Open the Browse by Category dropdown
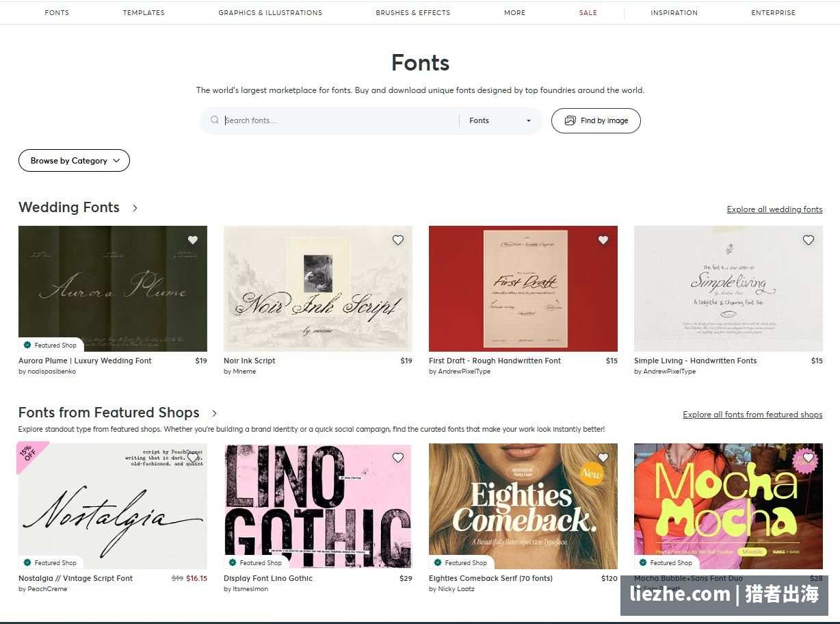The image size is (840, 624). click(74, 161)
